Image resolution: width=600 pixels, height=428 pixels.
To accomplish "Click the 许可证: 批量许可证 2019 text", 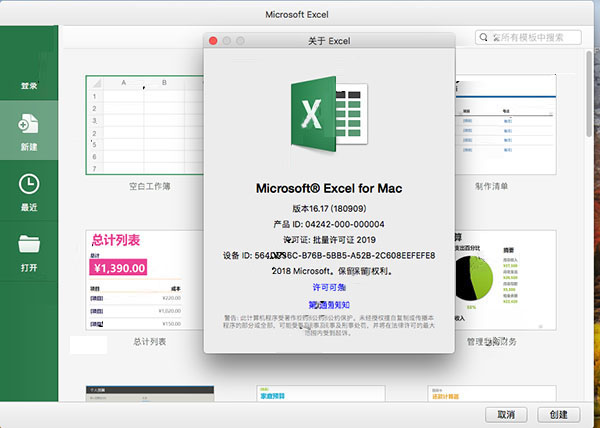I will coord(329,240).
